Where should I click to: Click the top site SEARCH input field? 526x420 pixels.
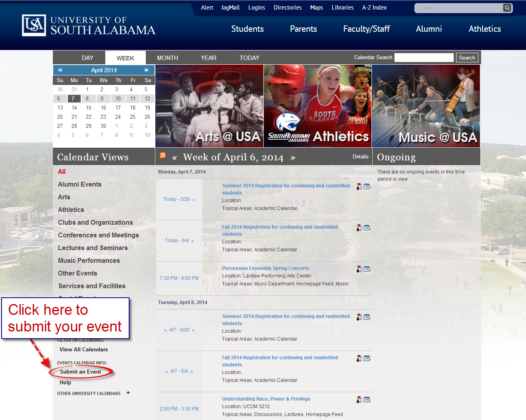pyautogui.click(x=459, y=8)
